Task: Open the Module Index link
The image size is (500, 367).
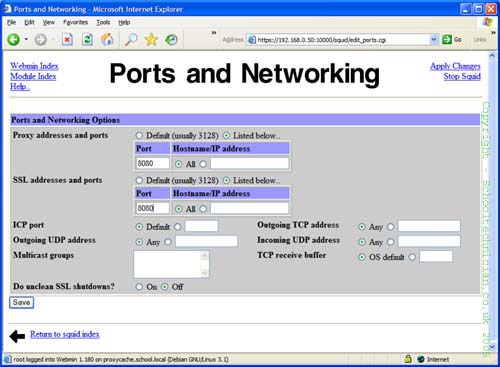Action: [33, 76]
